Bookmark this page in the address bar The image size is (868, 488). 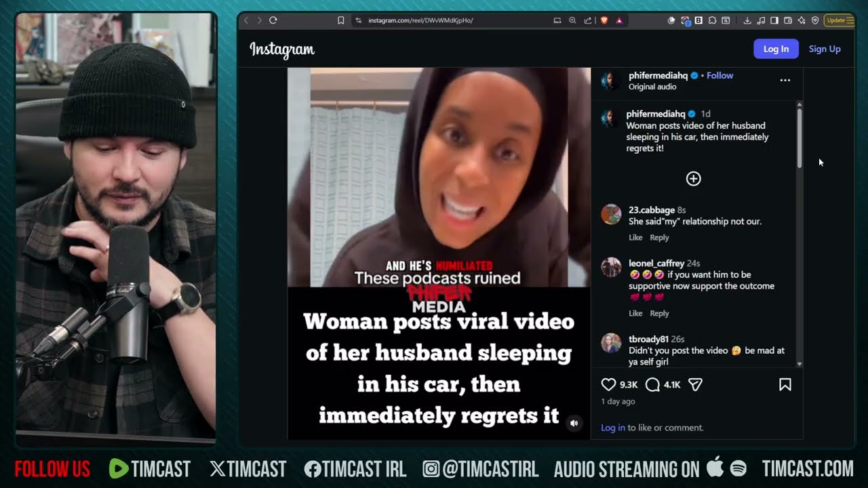point(341,20)
